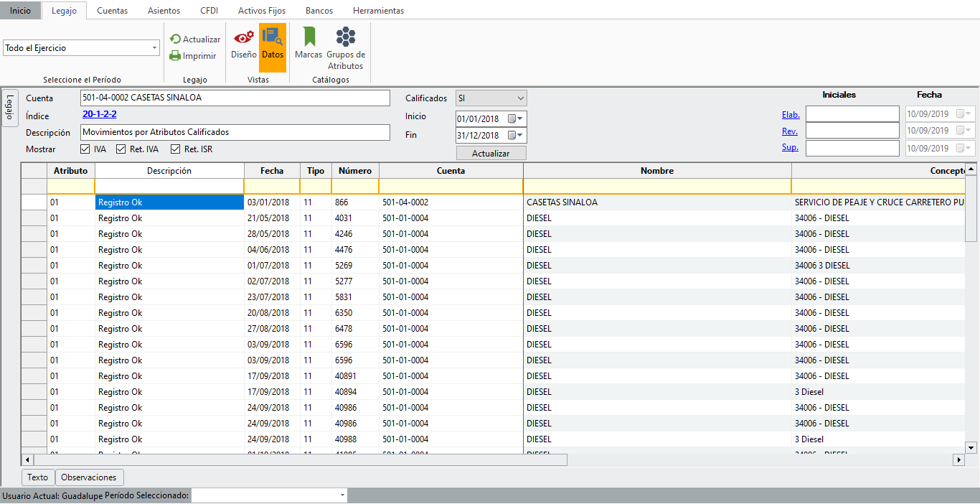Toggle the Ret. ISR checkbox
This screenshot has width=980, height=504.
(175, 149)
